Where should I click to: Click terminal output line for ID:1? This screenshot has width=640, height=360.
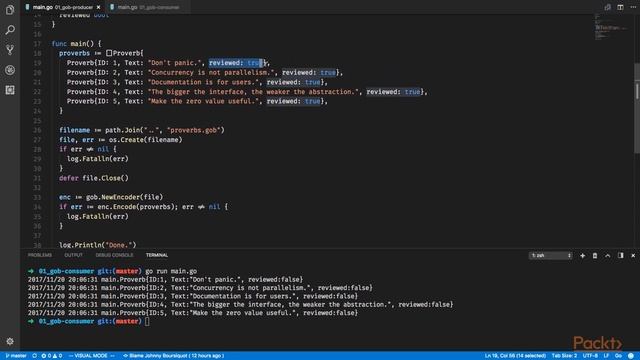[165, 280]
